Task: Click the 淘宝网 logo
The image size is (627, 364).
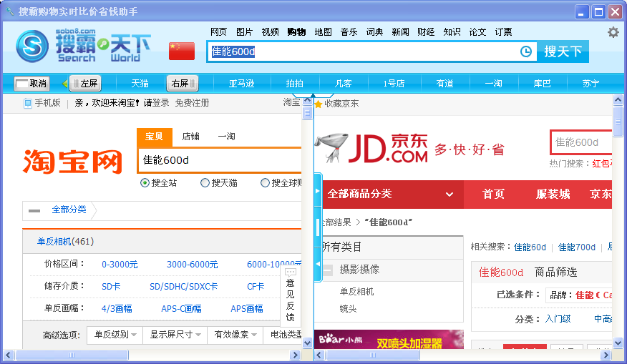Action: (72, 162)
